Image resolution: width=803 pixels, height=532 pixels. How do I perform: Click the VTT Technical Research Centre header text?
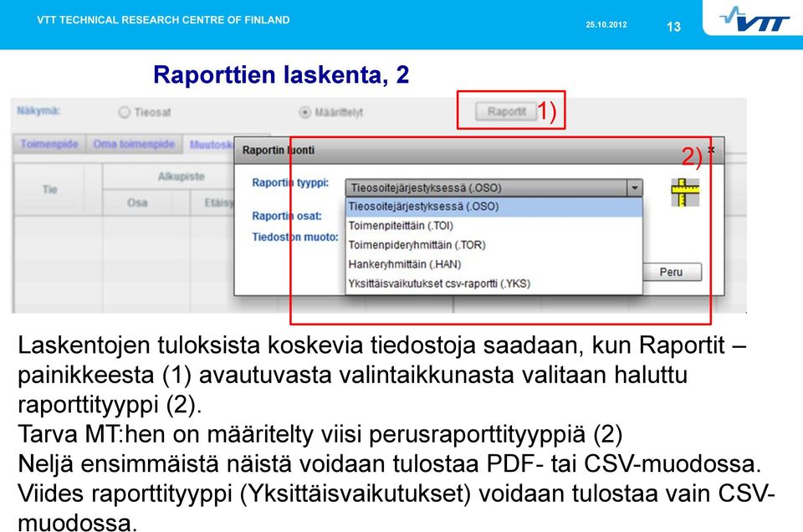tap(163, 20)
